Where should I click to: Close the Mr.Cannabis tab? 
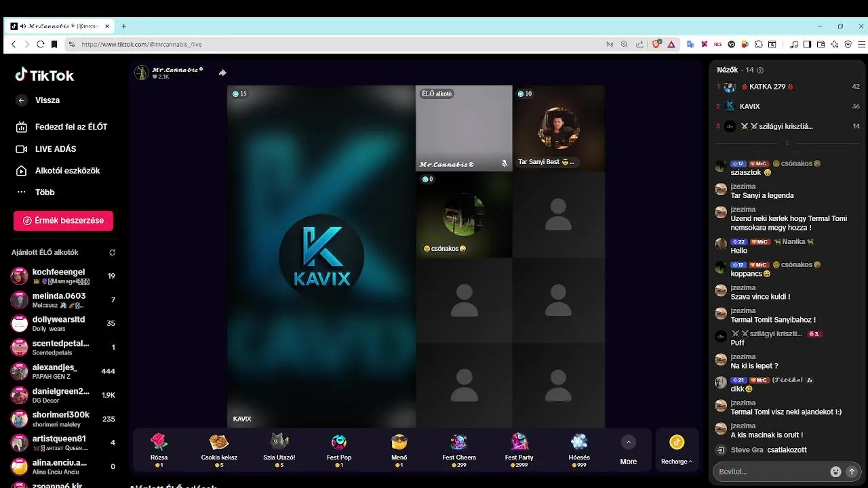(x=107, y=26)
